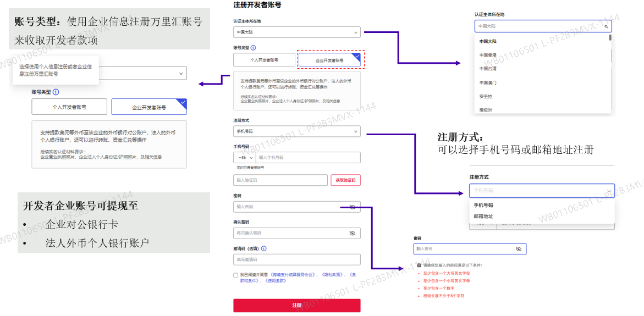Click the heading 注册开发者账号
This screenshot has height=316, width=644.
[x=257, y=5]
